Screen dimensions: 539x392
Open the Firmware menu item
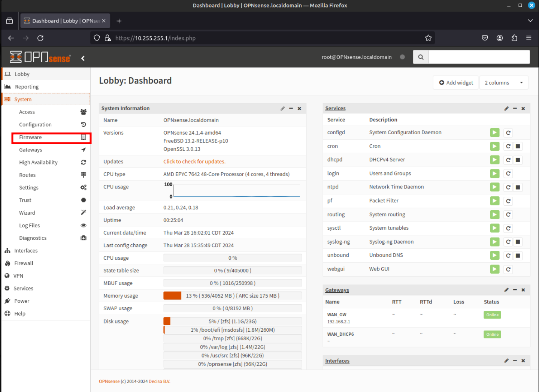point(52,137)
